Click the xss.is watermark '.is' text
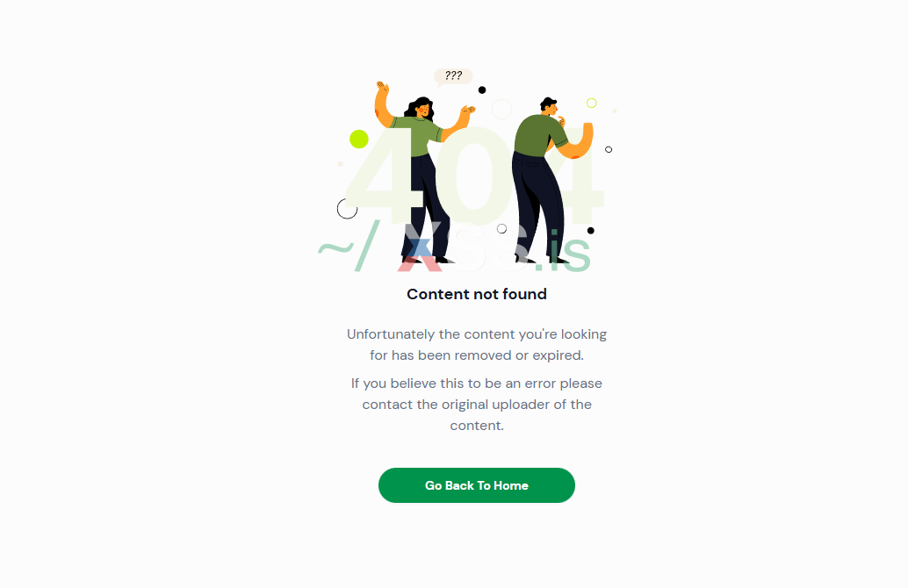This screenshot has width=908, height=588. click(x=562, y=253)
